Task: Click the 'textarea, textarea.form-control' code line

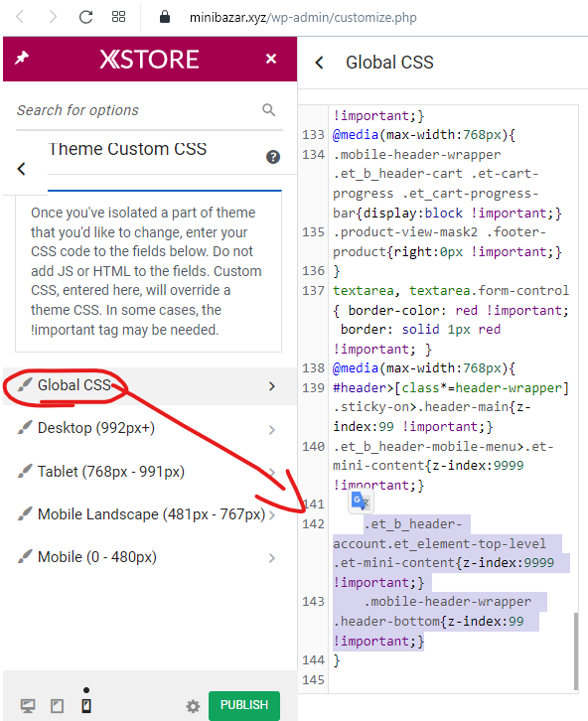Action: 451,291
